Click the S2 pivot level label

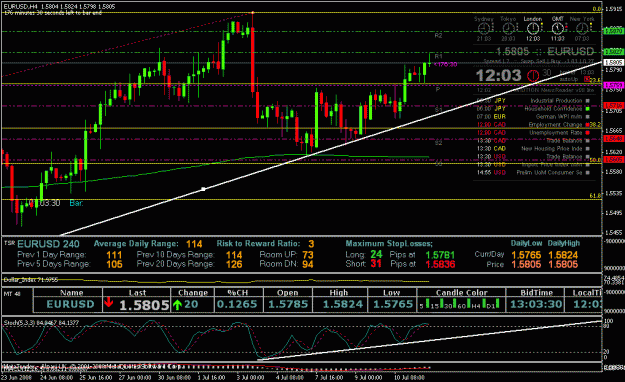pos(438,143)
